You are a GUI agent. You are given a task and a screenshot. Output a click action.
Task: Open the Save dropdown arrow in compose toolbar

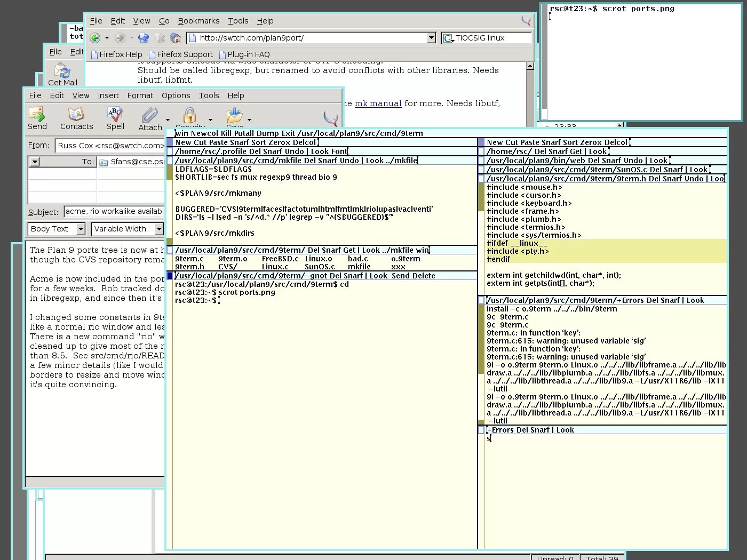click(249, 120)
